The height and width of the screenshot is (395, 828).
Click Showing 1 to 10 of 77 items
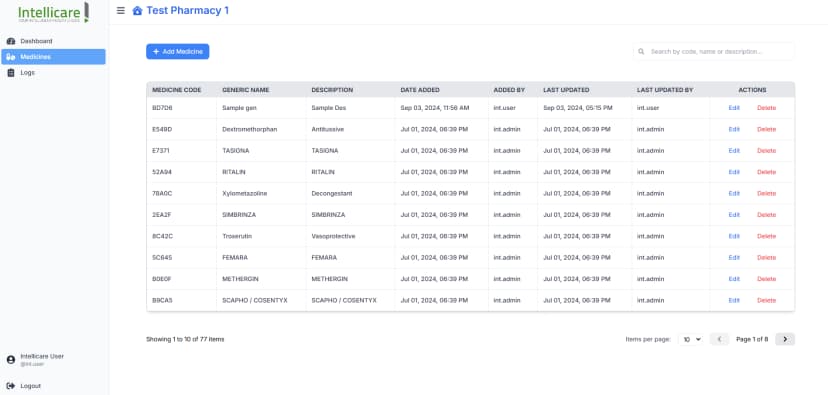point(185,339)
